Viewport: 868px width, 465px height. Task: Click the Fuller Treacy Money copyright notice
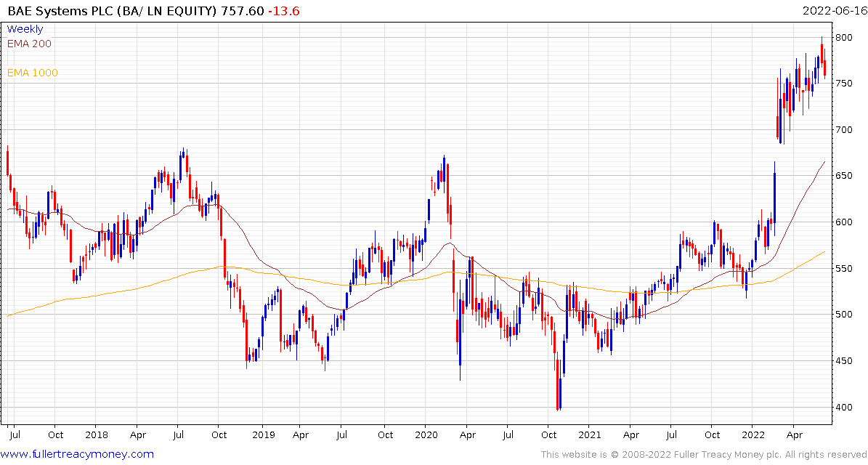[x=704, y=455]
